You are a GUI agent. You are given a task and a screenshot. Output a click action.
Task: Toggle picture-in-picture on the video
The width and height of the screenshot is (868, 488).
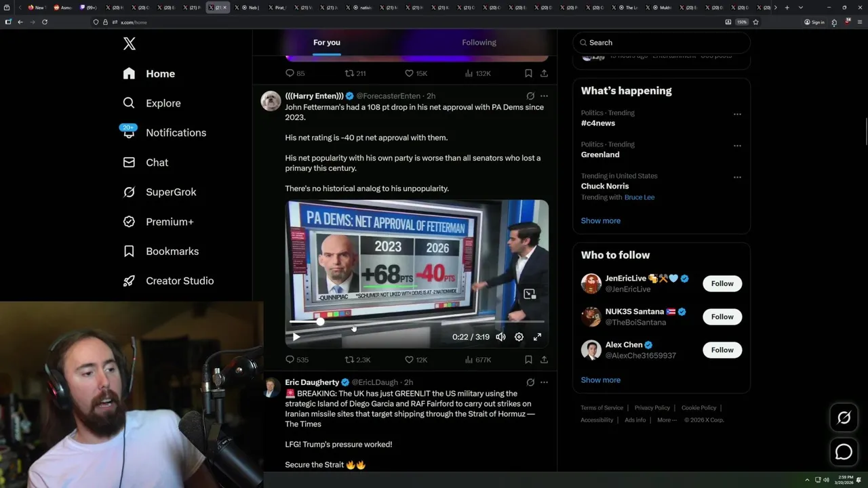530,294
